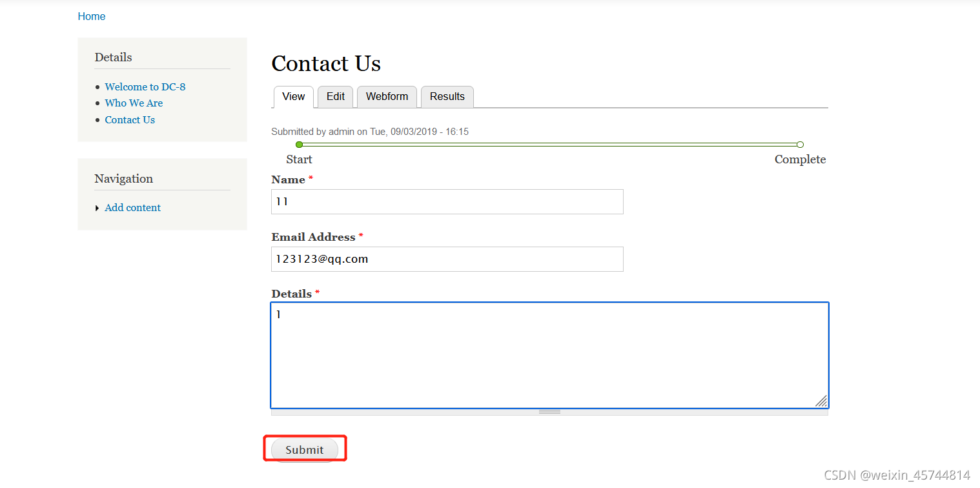This screenshot has height=488, width=980.
Task: Click inside the Details textarea
Action: [549, 355]
